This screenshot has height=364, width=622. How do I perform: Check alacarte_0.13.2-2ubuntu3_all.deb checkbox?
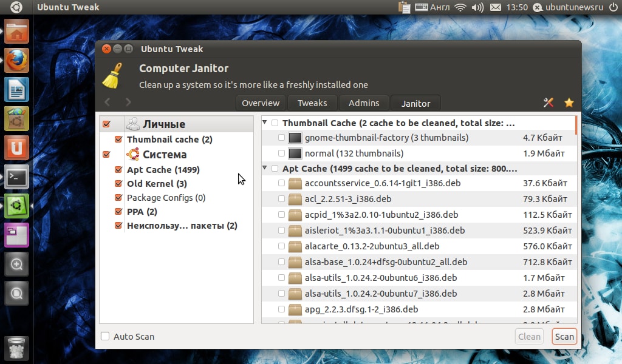[x=282, y=246]
